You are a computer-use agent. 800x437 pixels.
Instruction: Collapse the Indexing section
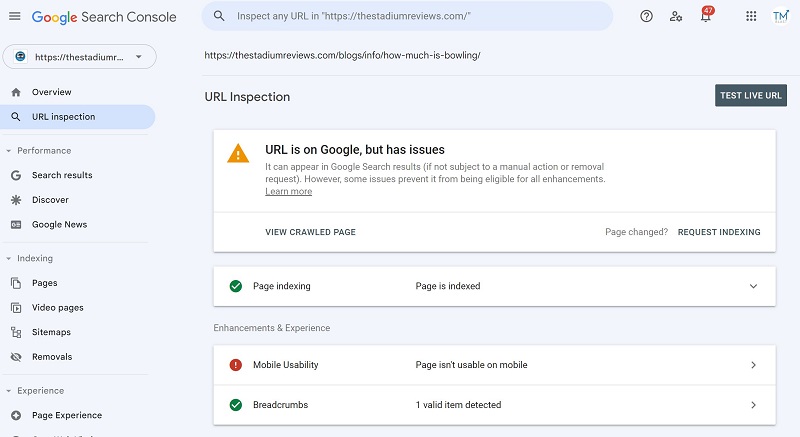click(x=9, y=259)
